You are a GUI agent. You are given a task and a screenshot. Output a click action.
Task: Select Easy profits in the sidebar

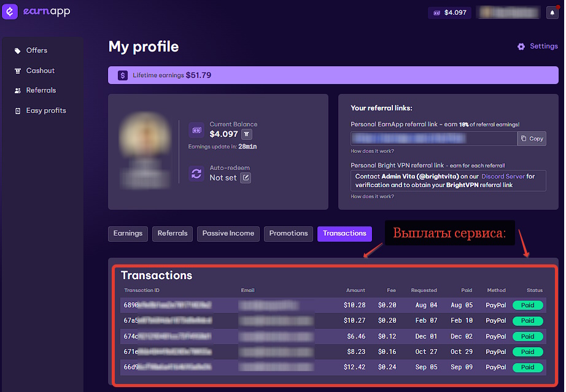[x=46, y=110]
